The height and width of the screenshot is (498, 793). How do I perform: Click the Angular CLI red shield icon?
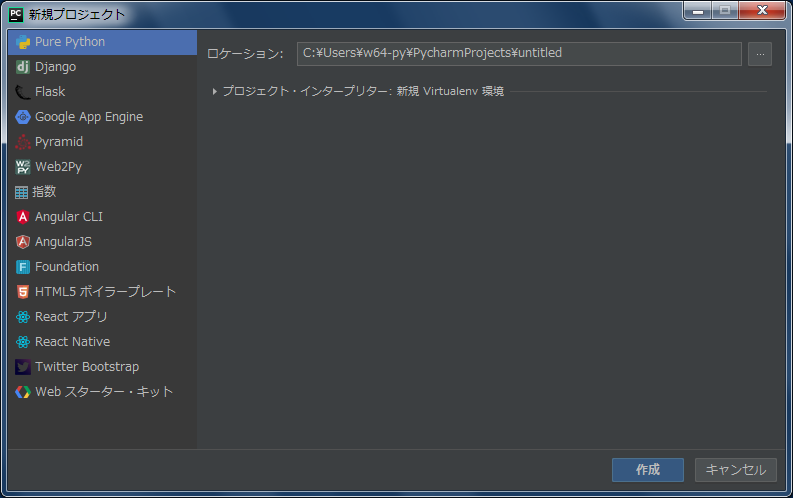point(23,217)
